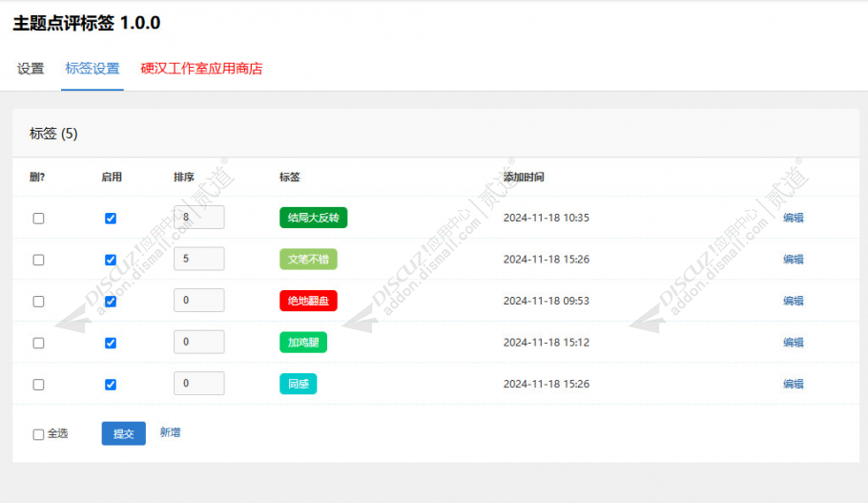Image resolution: width=868 pixels, height=503 pixels.
Task: Open the 硬汉工作室应用商店 link
Action: click(x=201, y=69)
